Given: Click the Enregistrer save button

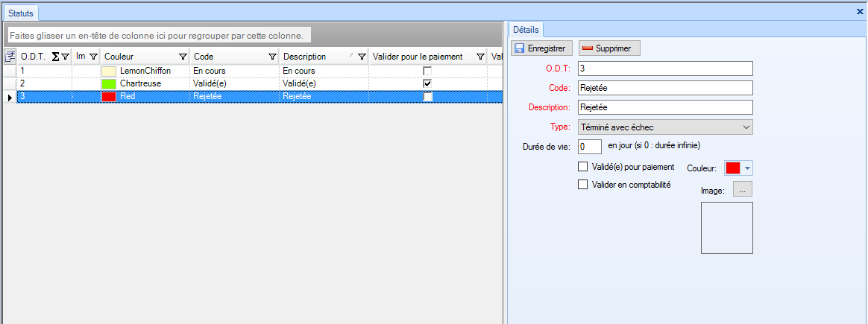Looking at the screenshot, I should (x=543, y=48).
